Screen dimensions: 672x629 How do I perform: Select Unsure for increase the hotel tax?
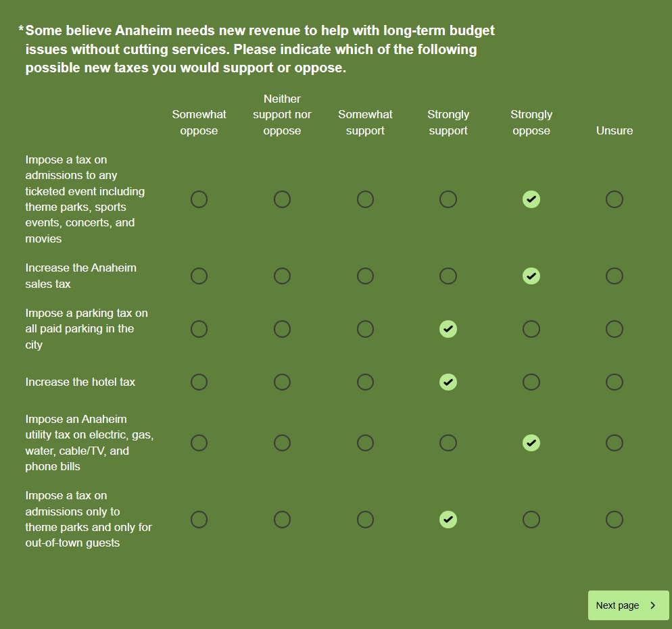pos(614,382)
